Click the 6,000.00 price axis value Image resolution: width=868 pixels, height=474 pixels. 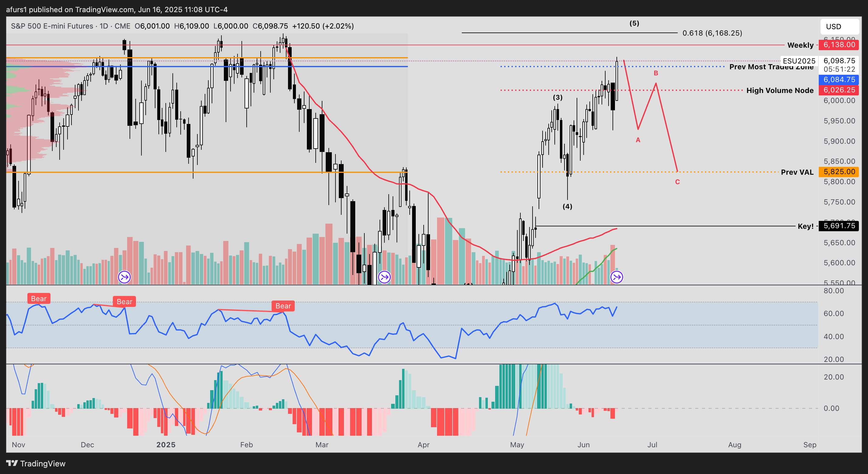click(x=839, y=100)
